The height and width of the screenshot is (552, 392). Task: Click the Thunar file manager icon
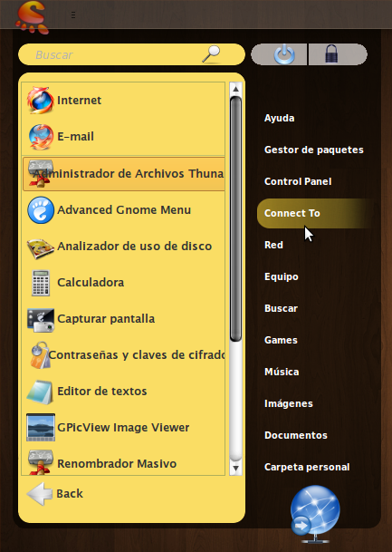tap(40, 173)
